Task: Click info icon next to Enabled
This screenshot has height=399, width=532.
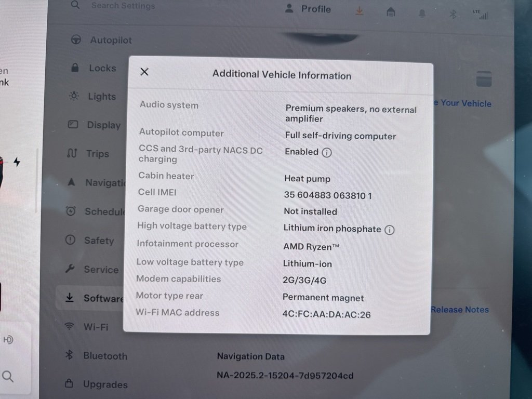Action: click(x=326, y=153)
